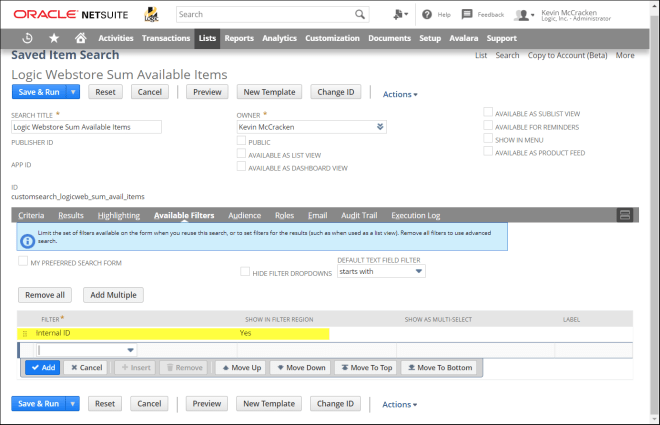Go to Home dashboard icon
Image resolution: width=660 pixels, height=425 pixels.
[x=80, y=38]
